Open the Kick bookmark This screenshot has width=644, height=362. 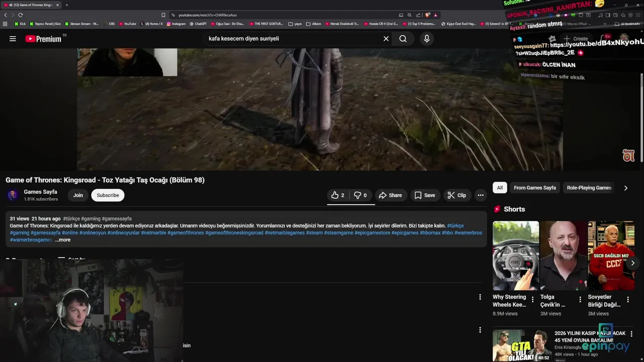point(20,24)
